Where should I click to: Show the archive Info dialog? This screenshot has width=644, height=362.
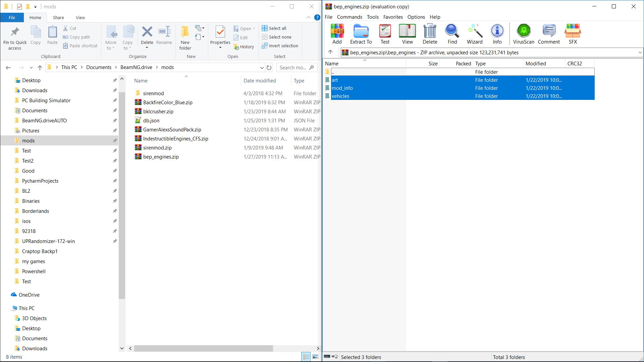tap(497, 34)
